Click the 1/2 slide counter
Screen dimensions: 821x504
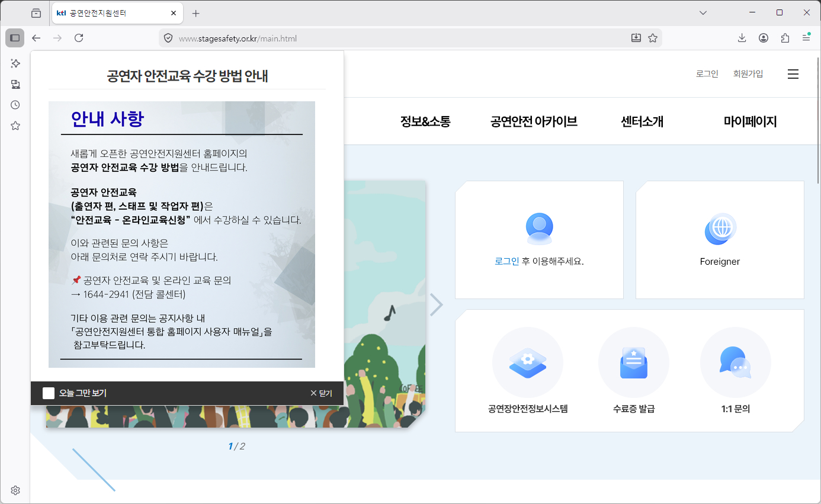pos(236,447)
